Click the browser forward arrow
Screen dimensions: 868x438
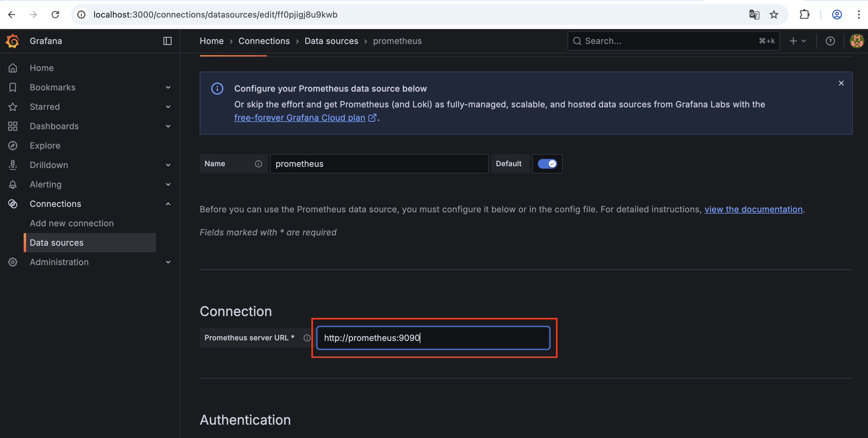33,15
